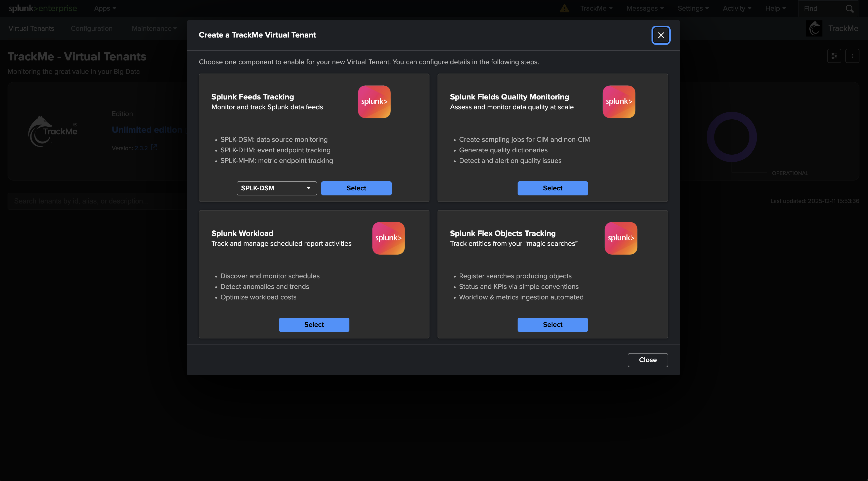The height and width of the screenshot is (481, 868).
Task: Click the Splunk logo in Splunk Workload card
Action: tap(388, 238)
